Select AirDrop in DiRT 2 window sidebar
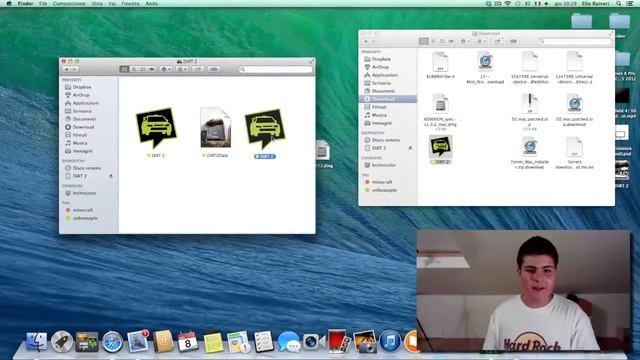Viewport: 640px width, 360px height. point(81,95)
